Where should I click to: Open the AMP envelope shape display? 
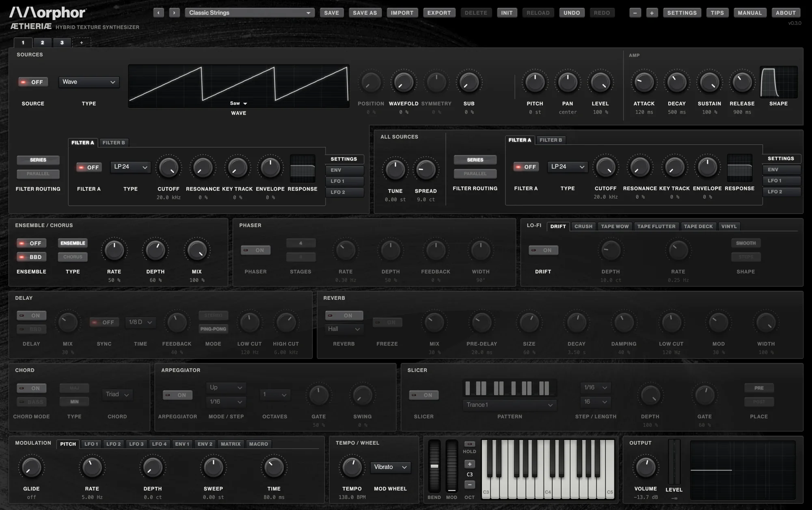[778, 82]
